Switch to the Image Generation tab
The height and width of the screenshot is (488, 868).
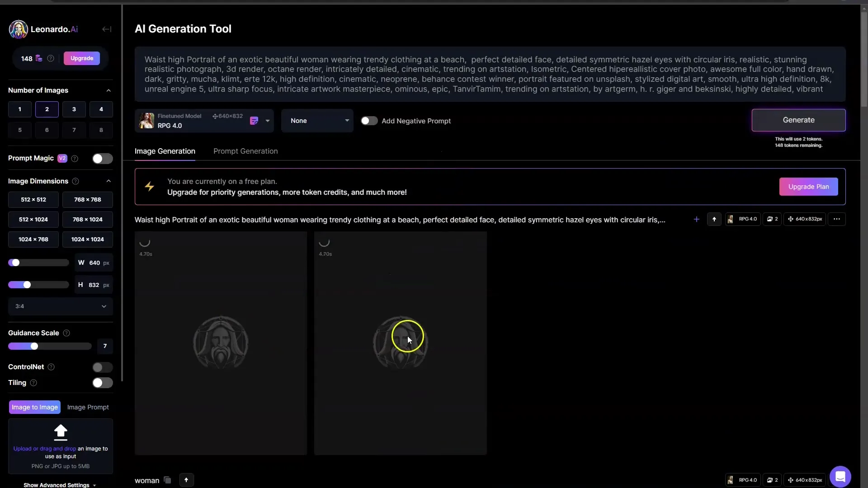[x=165, y=151]
